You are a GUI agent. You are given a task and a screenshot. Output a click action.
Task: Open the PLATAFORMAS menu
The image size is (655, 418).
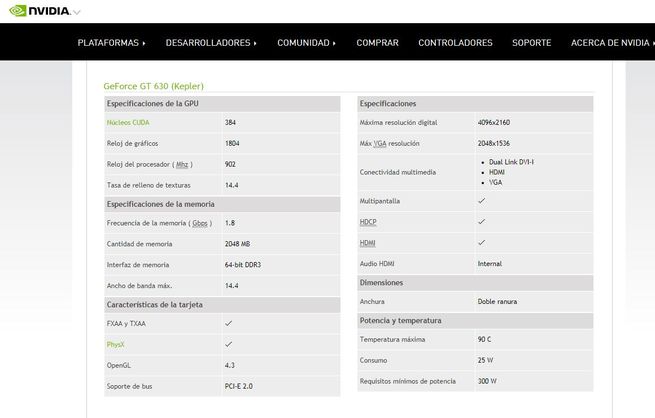tap(111, 43)
